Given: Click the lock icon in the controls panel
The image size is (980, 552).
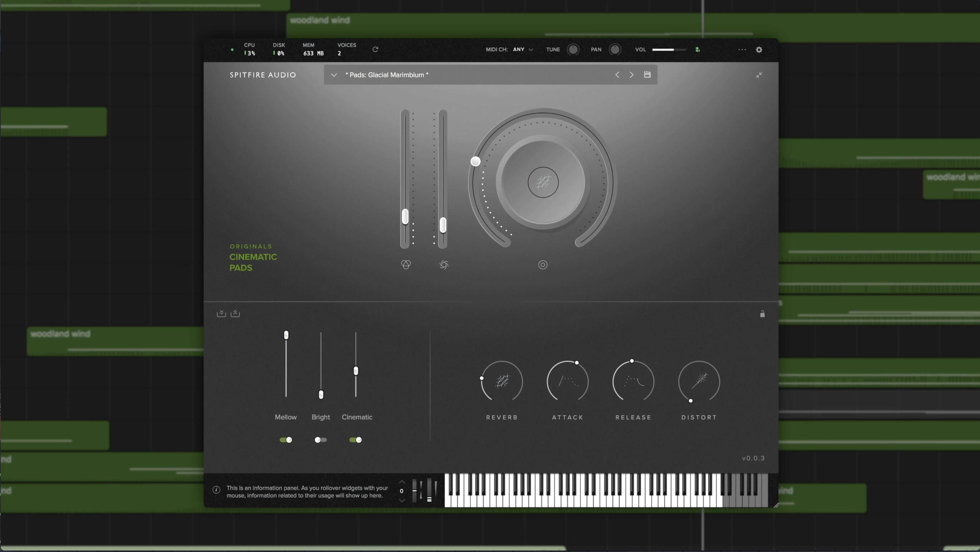Looking at the screenshot, I should pyautogui.click(x=762, y=314).
